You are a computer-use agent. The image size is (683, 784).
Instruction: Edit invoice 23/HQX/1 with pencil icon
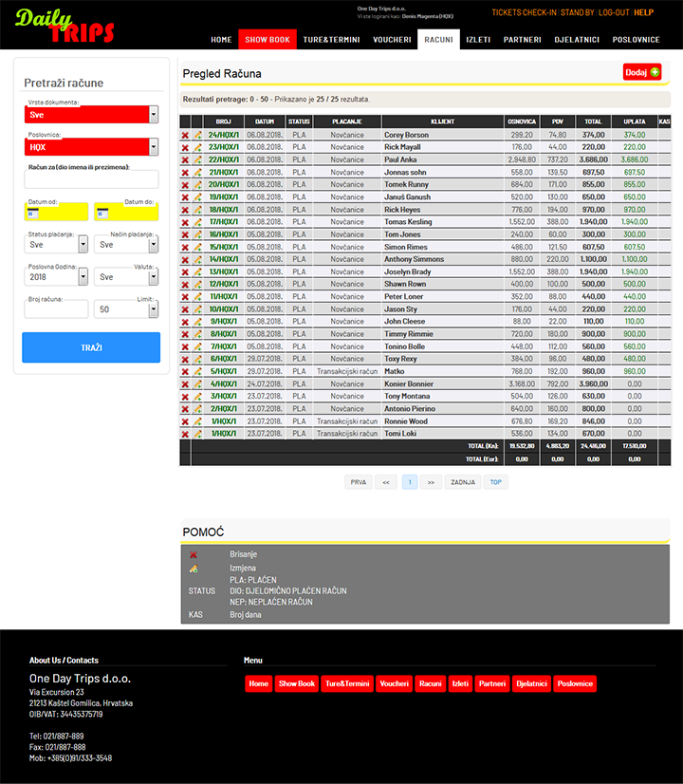click(198, 147)
